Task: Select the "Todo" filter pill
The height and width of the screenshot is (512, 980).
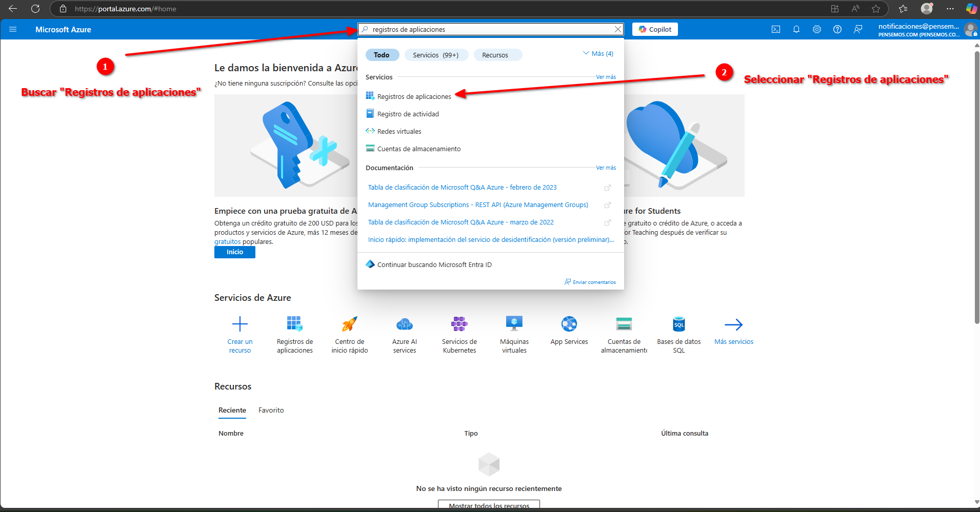Action: (x=382, y=55)
